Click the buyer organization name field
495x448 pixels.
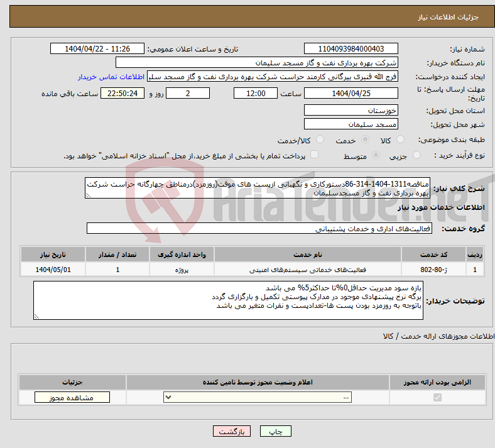(257, 62)
